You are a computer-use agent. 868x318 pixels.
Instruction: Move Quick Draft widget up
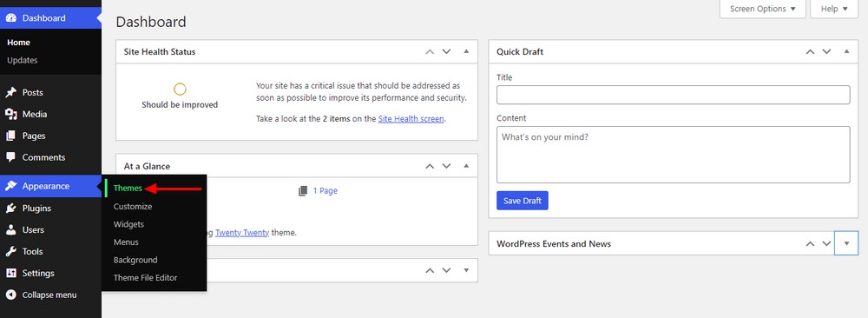810,51
